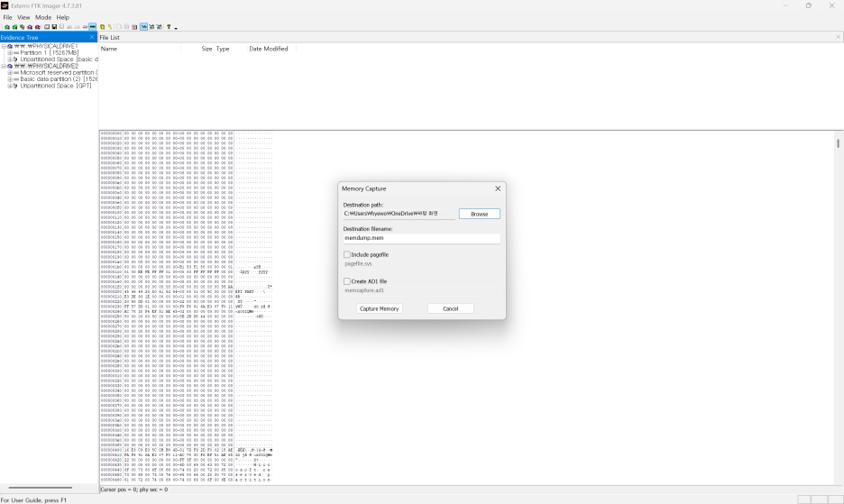844x504 pixels.
Task: Open the View menu
Action: (23, 17)
